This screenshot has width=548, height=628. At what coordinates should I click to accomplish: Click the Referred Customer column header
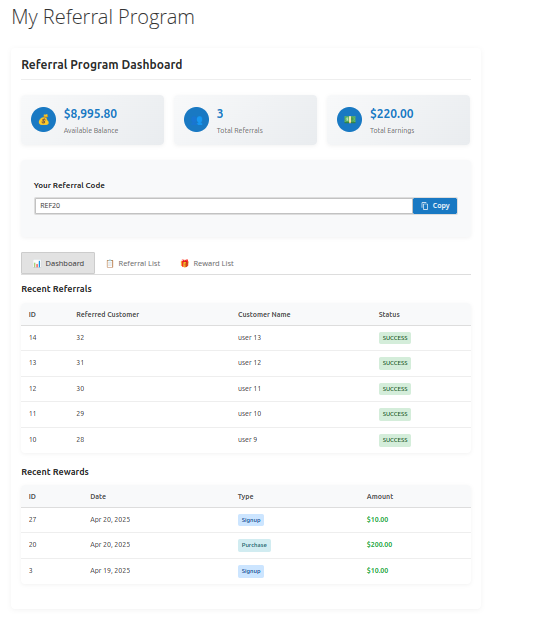108,315
